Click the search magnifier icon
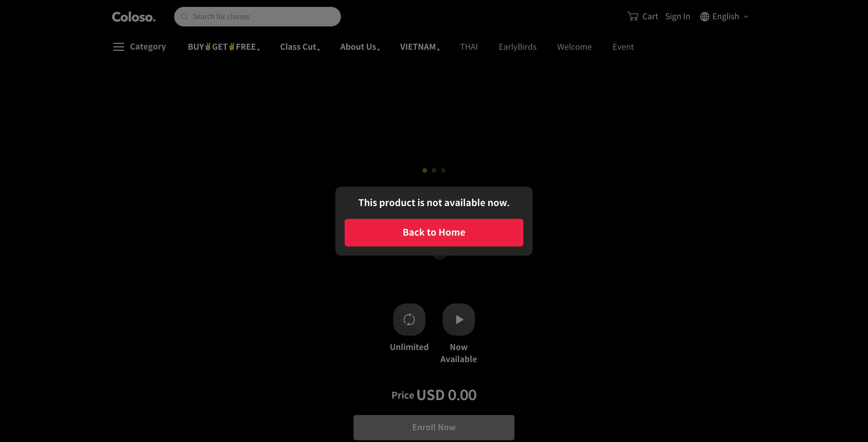This screenshot has height=442, width=868. click(184, 16)
